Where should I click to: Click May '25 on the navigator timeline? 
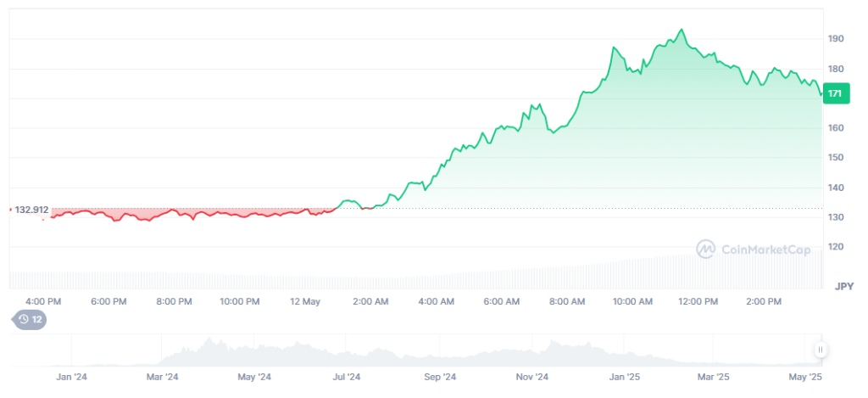pyautogui.click(x=805, y=376)
